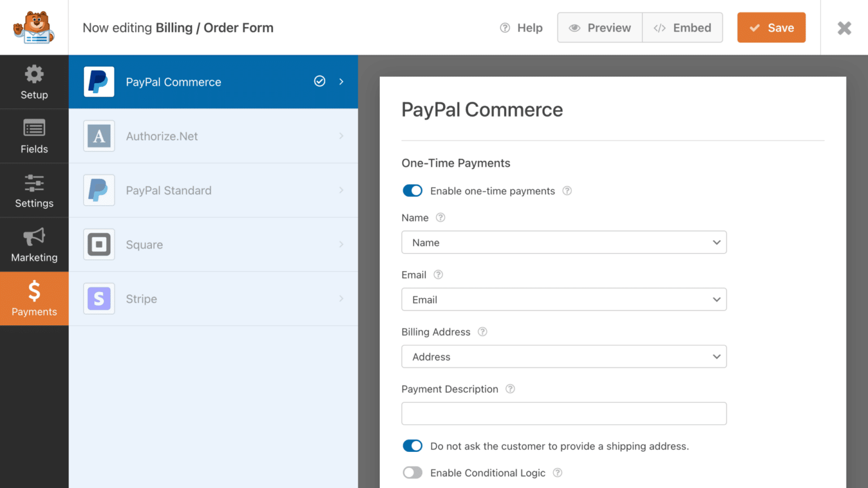Image resolution: width=868 pixels, height=488 pixels.
Task: Save the form
Action: (x=771, y=27)
